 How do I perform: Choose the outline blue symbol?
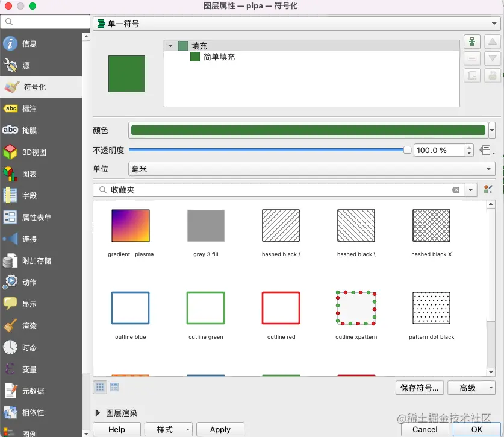pos(131,308)
